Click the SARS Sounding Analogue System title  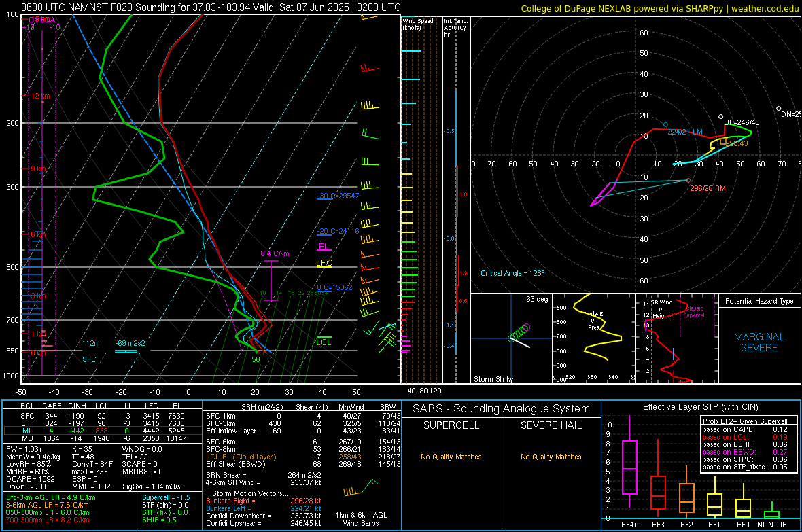[501, 409]
